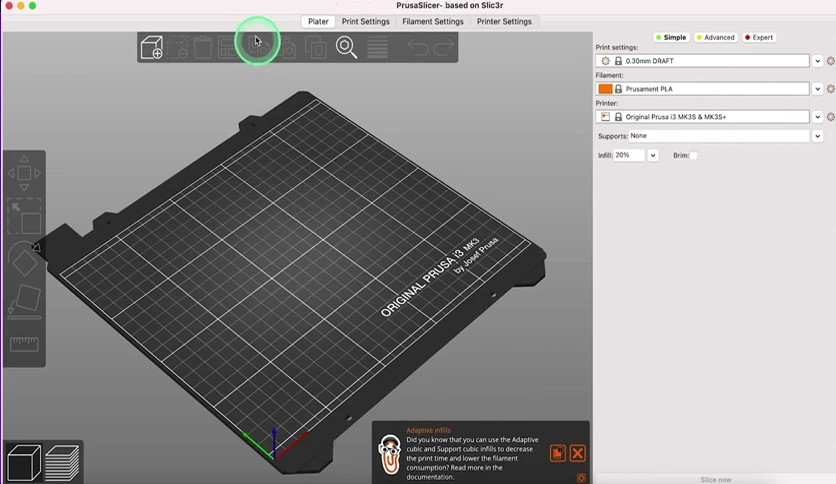The image size is (836, 484).
Task: Click the two overlapping squares toolbar icon
Action: [316, 47]
